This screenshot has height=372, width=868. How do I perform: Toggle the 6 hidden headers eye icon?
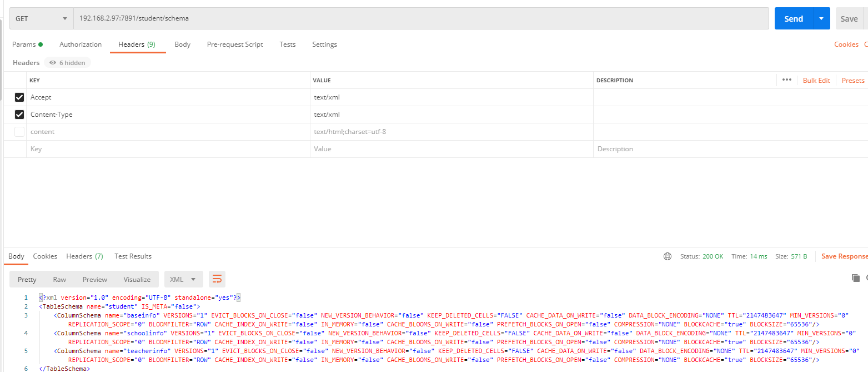pyautogui.click(x=53, y=63)
